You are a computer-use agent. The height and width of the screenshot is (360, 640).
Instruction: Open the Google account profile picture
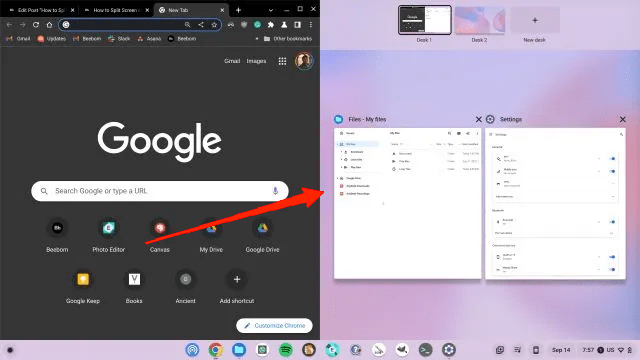304,61
